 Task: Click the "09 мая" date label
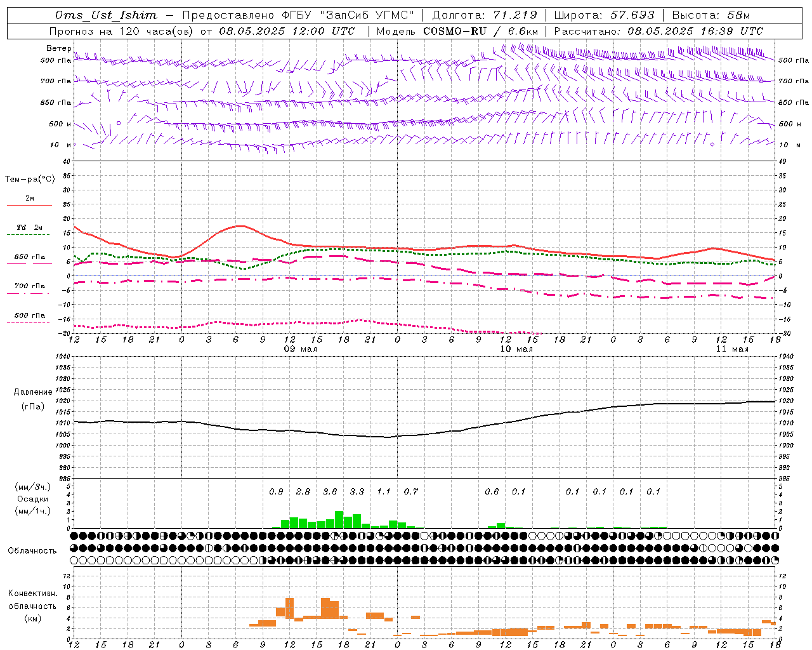pyautogui.click(x=300, y=349)
